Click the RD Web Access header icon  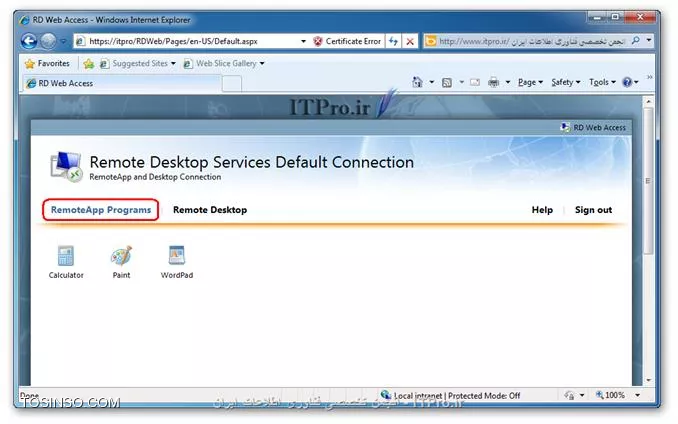(x=565, y=127)
